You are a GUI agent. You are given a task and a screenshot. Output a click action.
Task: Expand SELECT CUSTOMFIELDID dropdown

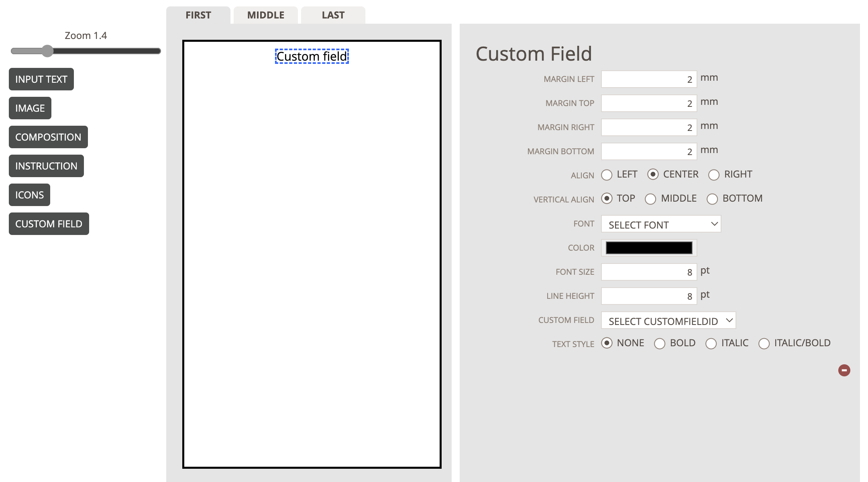coord(668,321)
